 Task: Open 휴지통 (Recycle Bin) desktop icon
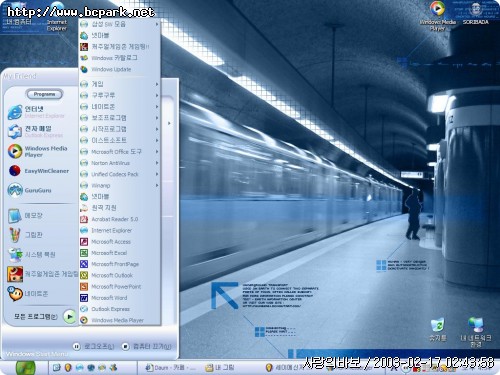tap(438, 329)
